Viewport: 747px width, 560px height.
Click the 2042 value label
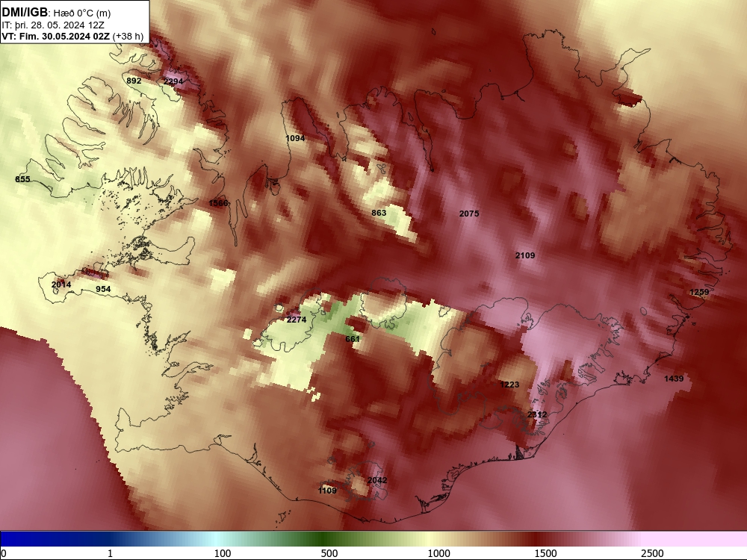coord(376,480)
